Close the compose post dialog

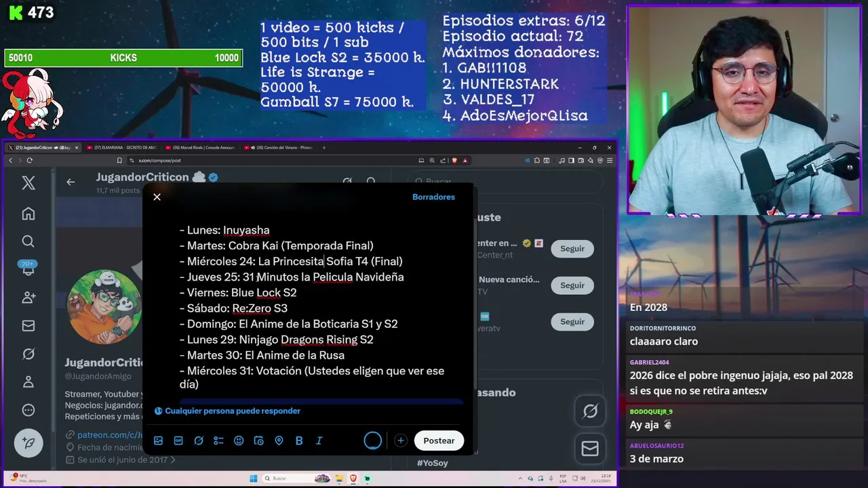(157, 197)
